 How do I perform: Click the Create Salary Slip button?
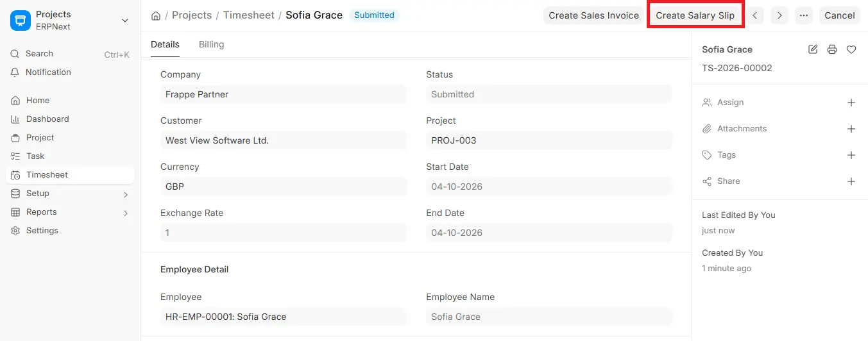(695, 15)
